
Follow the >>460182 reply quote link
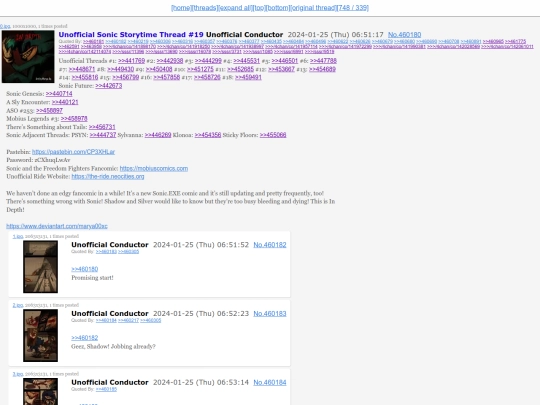coord(85,338)
